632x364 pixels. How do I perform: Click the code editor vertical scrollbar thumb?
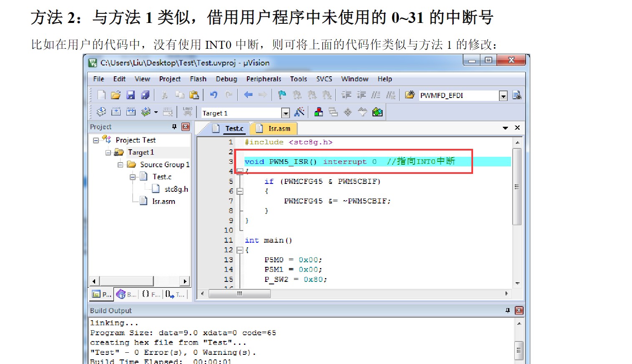pos(517,186)
